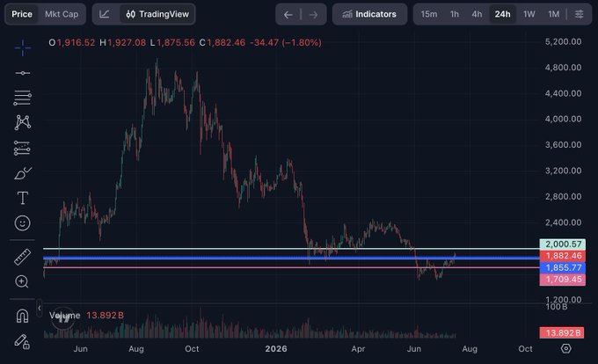Click the 1,709.45 pink price label
Viewport: 598px width, 364px height.
tap(563, 280)
